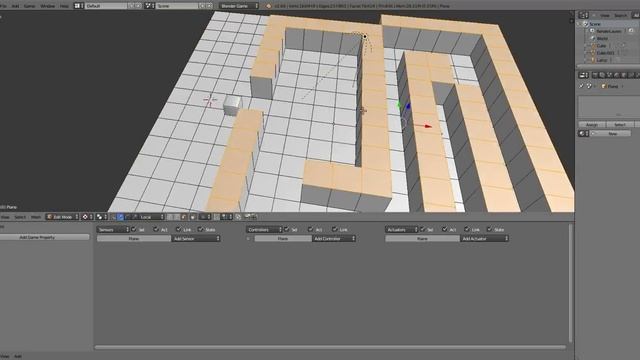The height and width of the screenshot is (360, 640).
Task: Select Scene in the outliner
Action: (x=595, y=24)
